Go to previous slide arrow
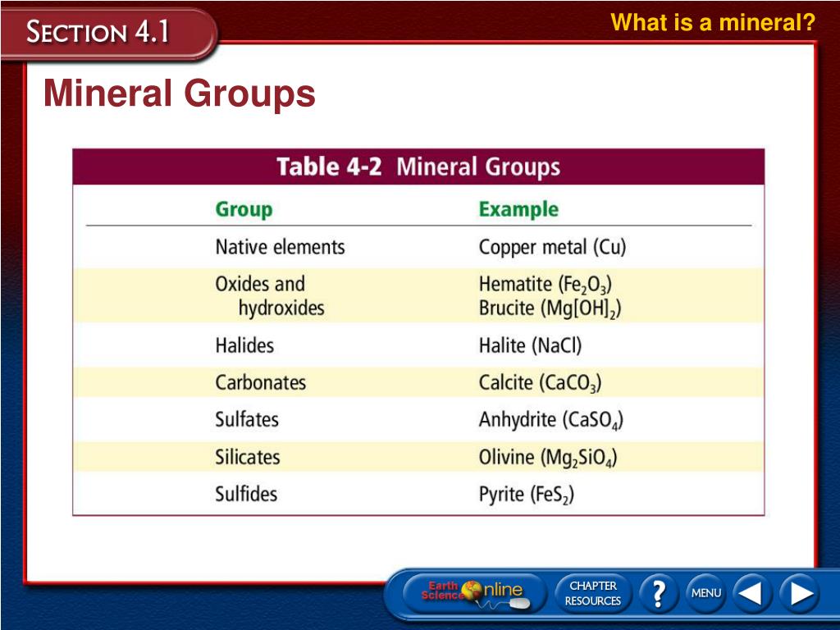 coord(751,594)
